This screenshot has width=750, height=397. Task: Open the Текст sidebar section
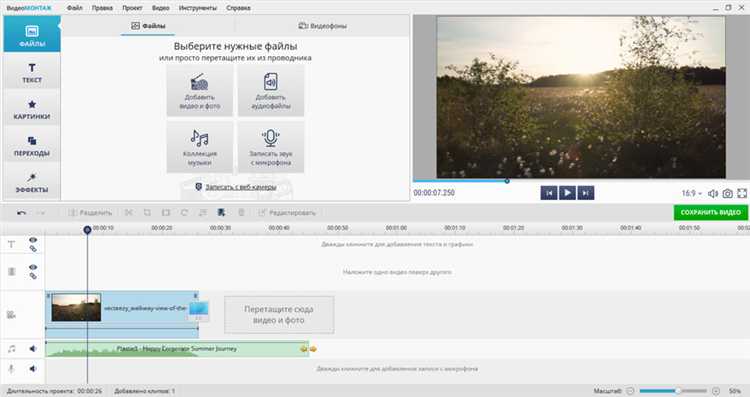pyautogui.click(x=32, y=72)
